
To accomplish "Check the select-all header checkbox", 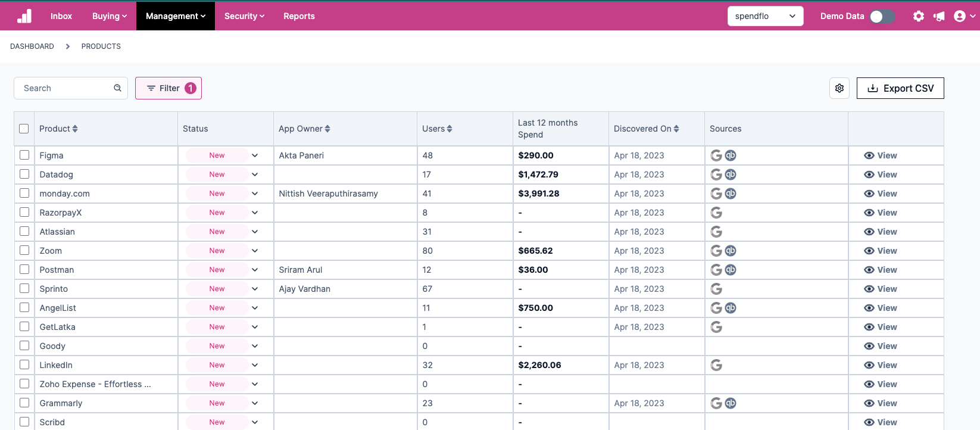I will [24, 129].
